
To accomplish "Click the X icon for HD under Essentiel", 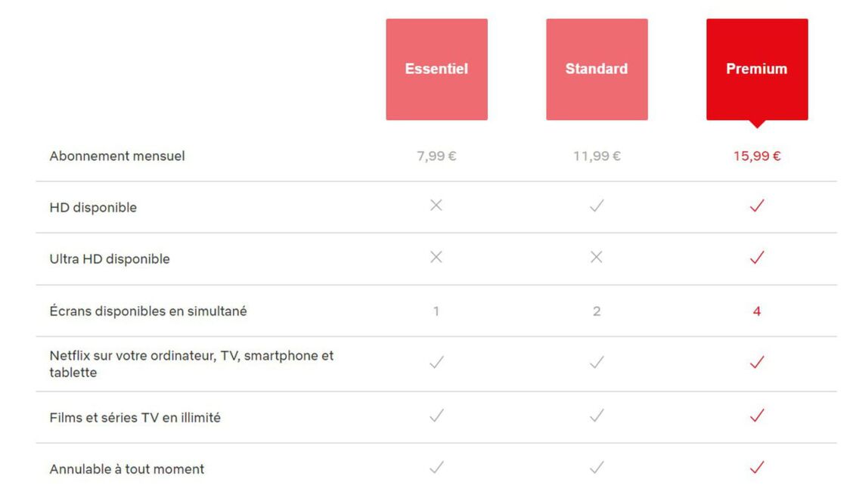I will [436, 205].
